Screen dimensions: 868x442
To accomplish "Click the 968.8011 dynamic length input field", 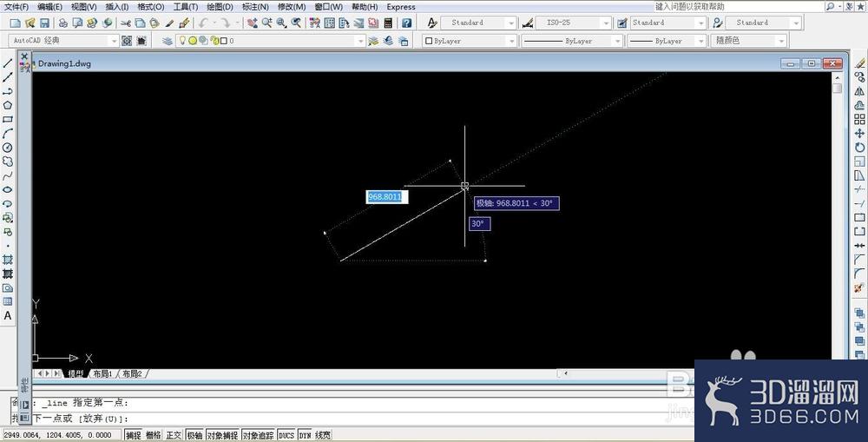I will tap(387, 196).
